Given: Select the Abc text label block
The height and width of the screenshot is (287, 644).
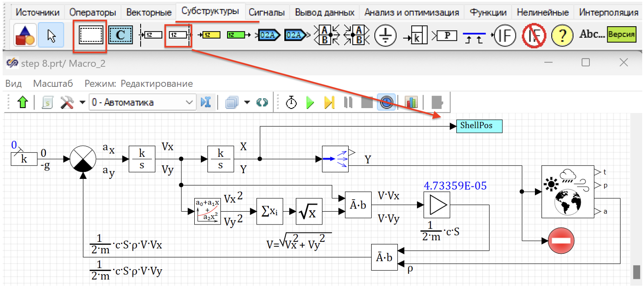Looking at the screenshot, I should tap(592, 34).
